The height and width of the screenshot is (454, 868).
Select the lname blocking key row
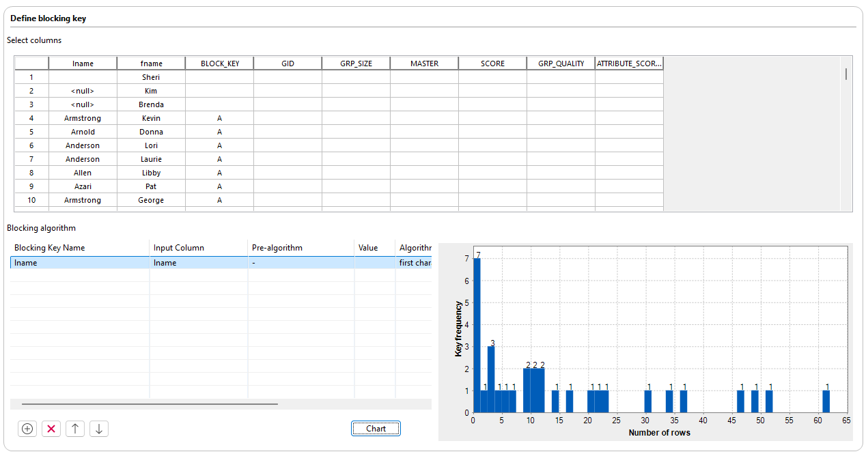pos(79,263)
